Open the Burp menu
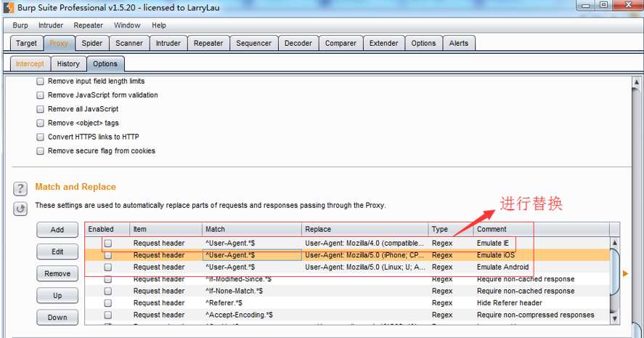Screen dimensions: 644x338 (20, 25)
